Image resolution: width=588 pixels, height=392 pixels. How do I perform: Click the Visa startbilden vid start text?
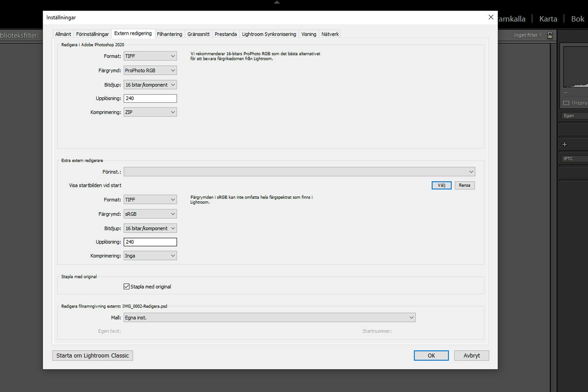(95, 185)
